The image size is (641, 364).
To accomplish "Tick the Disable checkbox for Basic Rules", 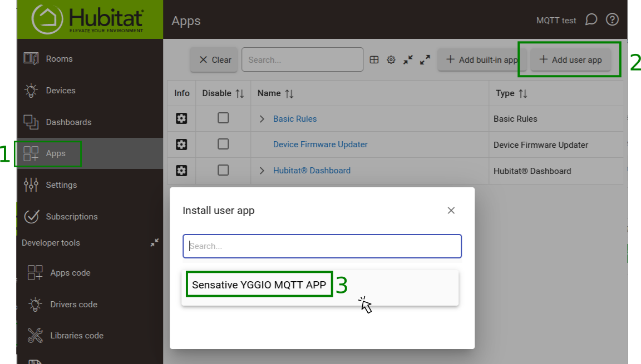I will coord(223,118).
